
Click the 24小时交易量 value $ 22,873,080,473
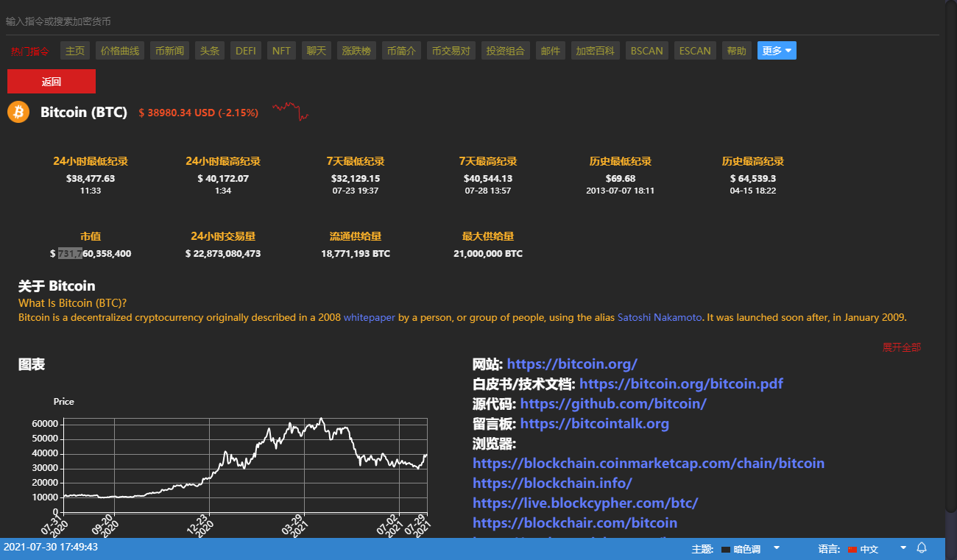click(x=223, y=253)
